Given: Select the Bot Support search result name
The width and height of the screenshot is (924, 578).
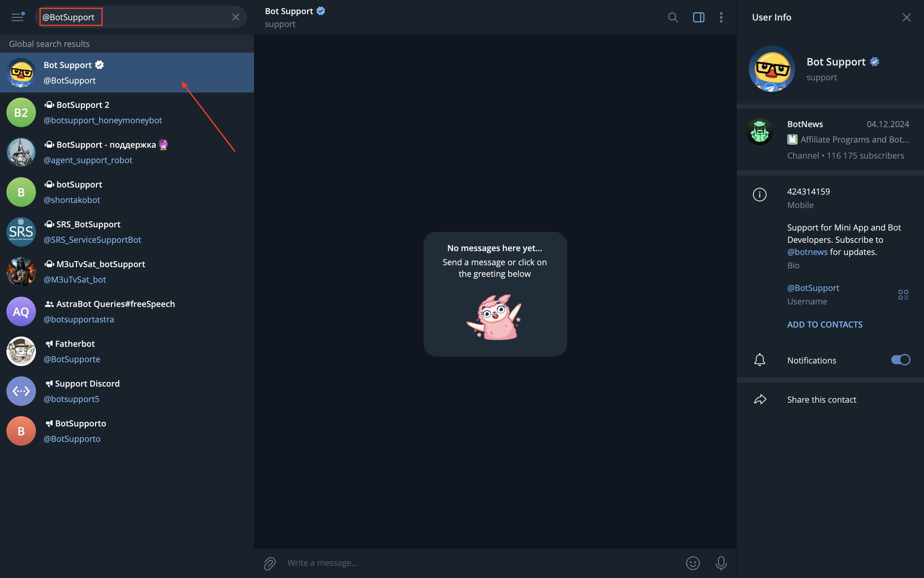Looking at the screenshot, I should [x=68, y=65].
